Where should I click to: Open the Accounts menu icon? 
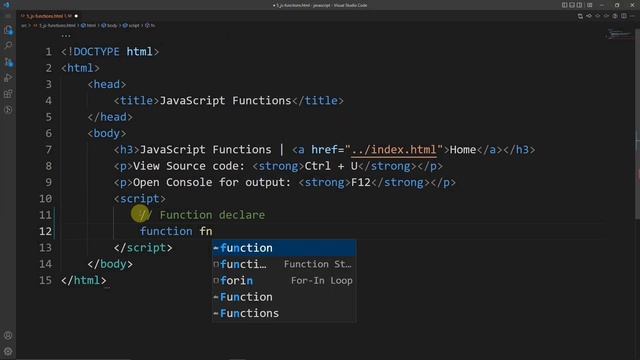[x=8, y=336]
